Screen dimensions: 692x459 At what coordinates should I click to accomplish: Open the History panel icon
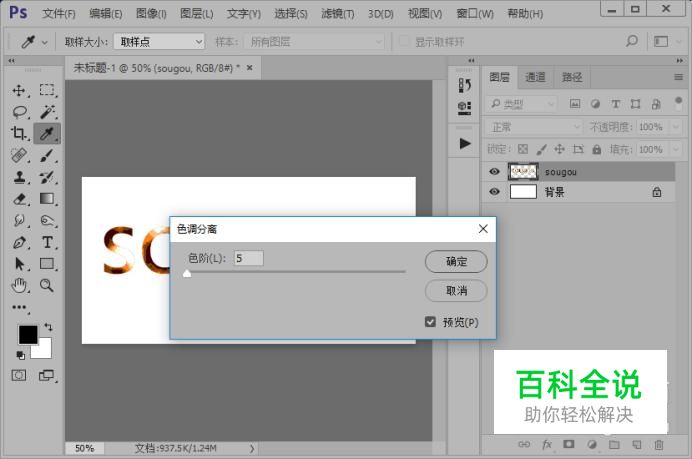coord(464,85)
